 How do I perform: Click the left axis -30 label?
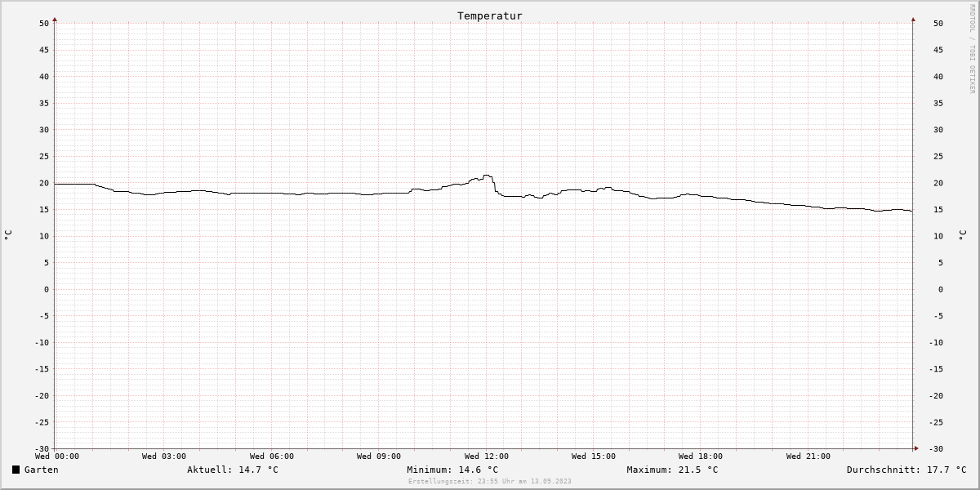42,449
